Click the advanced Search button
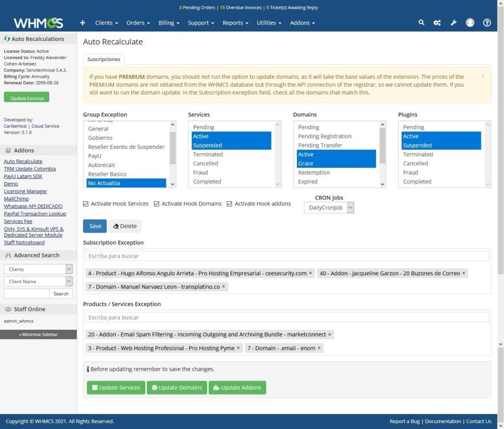The width and height of the screenshot is (504, 429). pos(61,294)
